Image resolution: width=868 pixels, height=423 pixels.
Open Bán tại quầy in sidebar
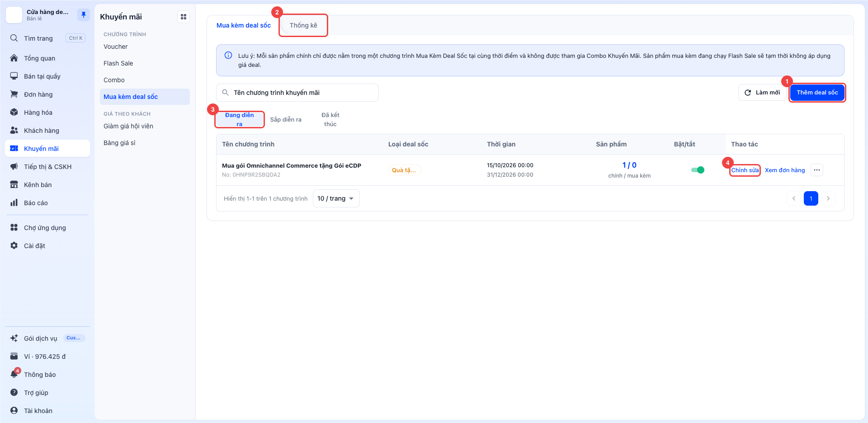pos(47,76)
